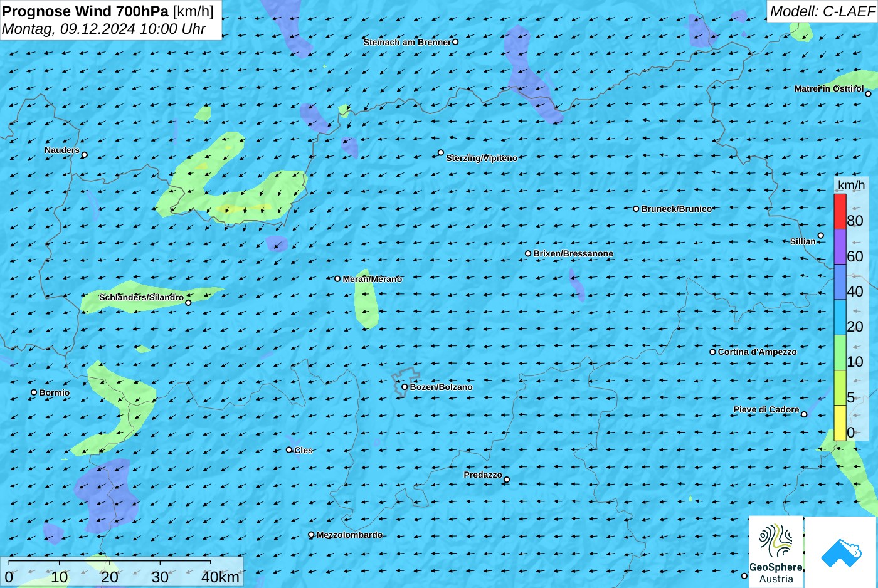
Task: Click the Pieve di Cadore location dot
Action: pyautogui.click(x=804, y=414)
